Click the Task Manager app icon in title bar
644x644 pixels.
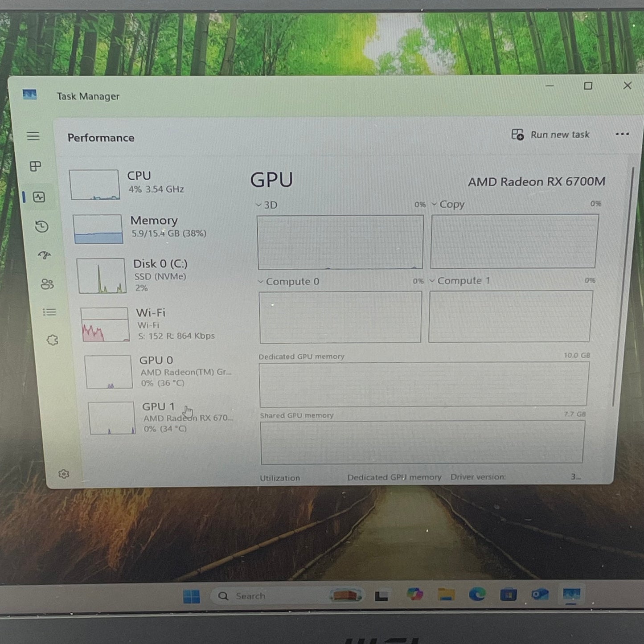(29, 94)
